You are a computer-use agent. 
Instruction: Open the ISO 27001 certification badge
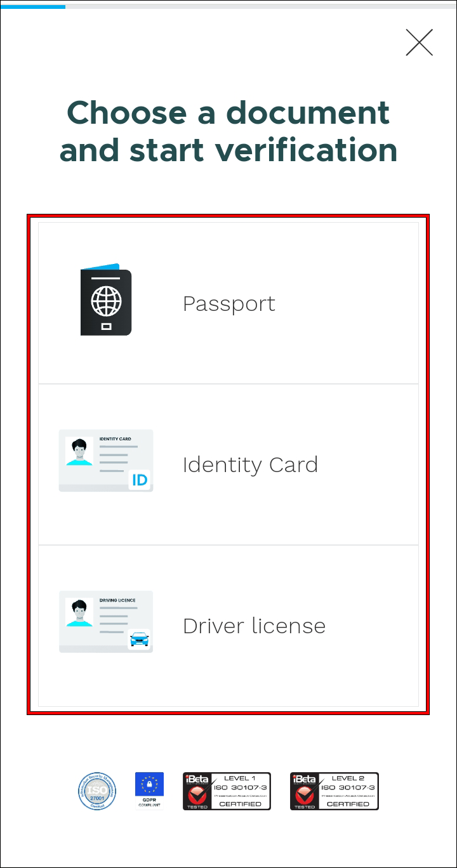pyautogui.click(x=97, y=791)
